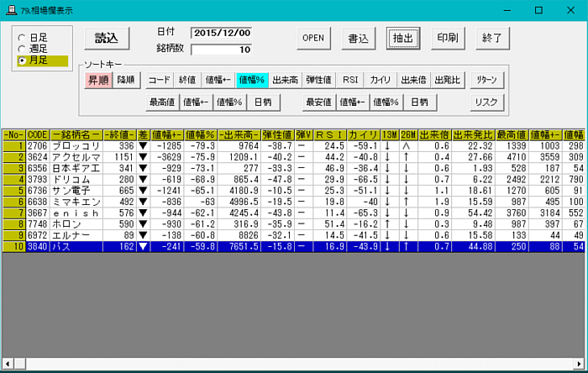The width and height of the screenshot is (588, 373).
Task: Click down-triangle icon in highlighted row 10
Action: [143, 247]
